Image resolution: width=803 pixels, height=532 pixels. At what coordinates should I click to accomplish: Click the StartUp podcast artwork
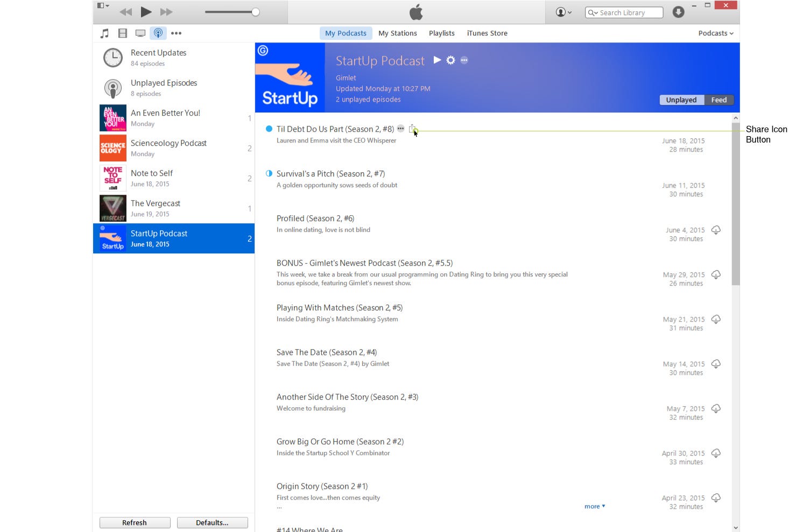point(290,77)
